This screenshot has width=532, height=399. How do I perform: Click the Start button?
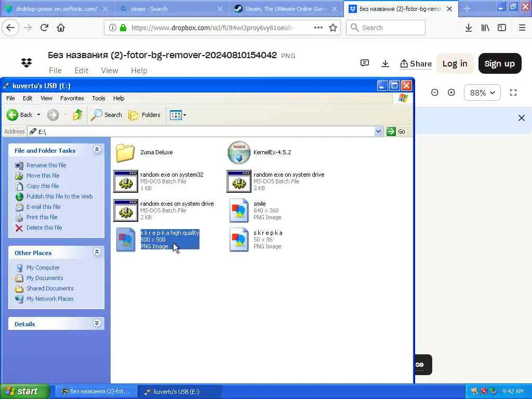(x=25, y=392)
